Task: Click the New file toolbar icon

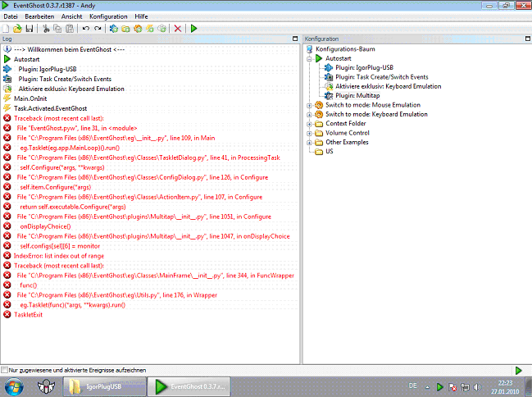Action: pos(6,29)
